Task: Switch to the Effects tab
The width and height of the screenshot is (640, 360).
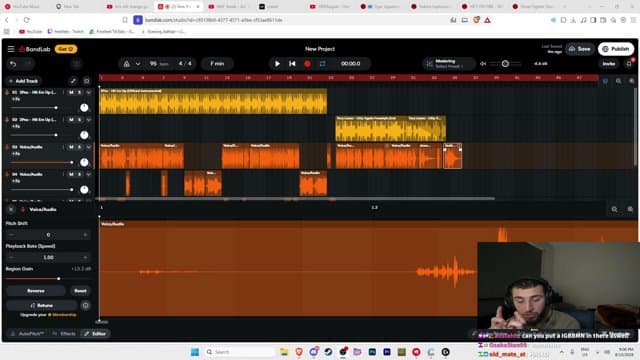Action: pyautogui.click(x=64, y=333)
